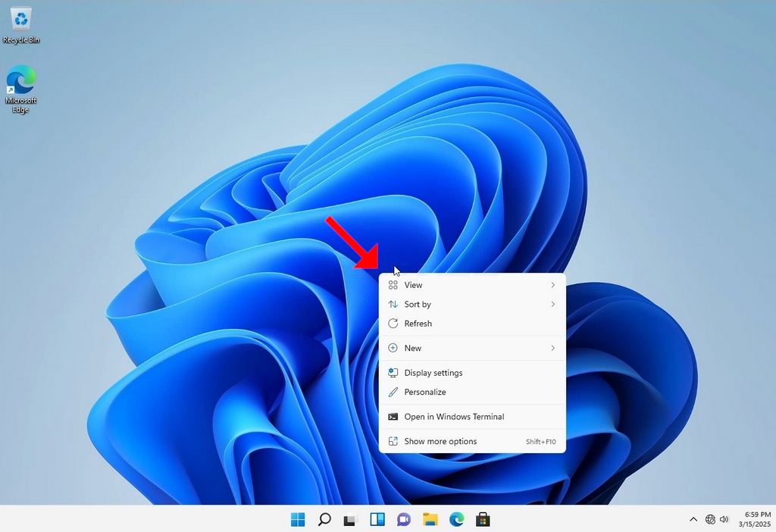
Task: Click the network globe tray icon
Action: (x=710, y=519)
